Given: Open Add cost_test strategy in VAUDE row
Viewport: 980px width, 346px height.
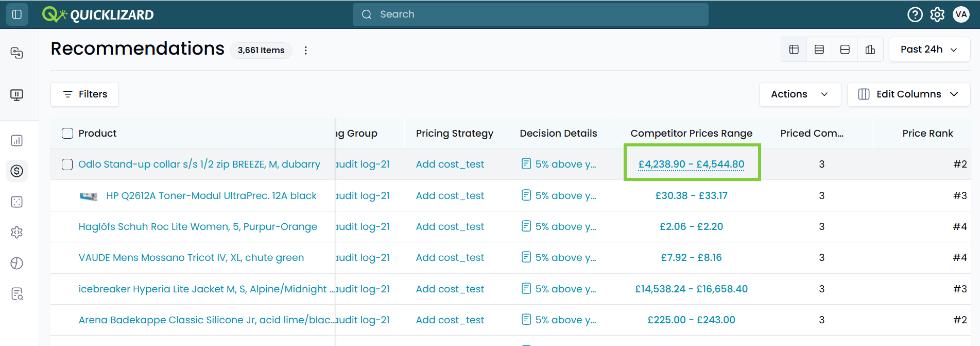Looking at the screenshot, I should pyautogui.click(x=450, y=258).
